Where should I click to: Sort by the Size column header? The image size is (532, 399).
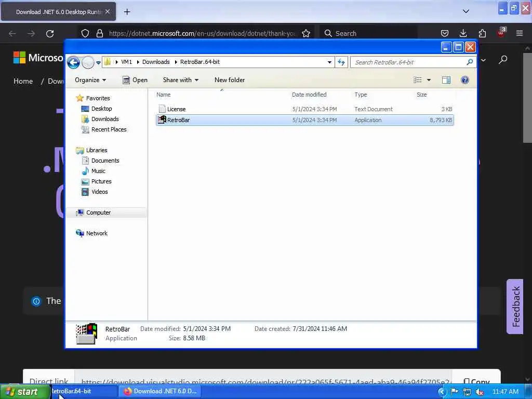click(422, 95)
